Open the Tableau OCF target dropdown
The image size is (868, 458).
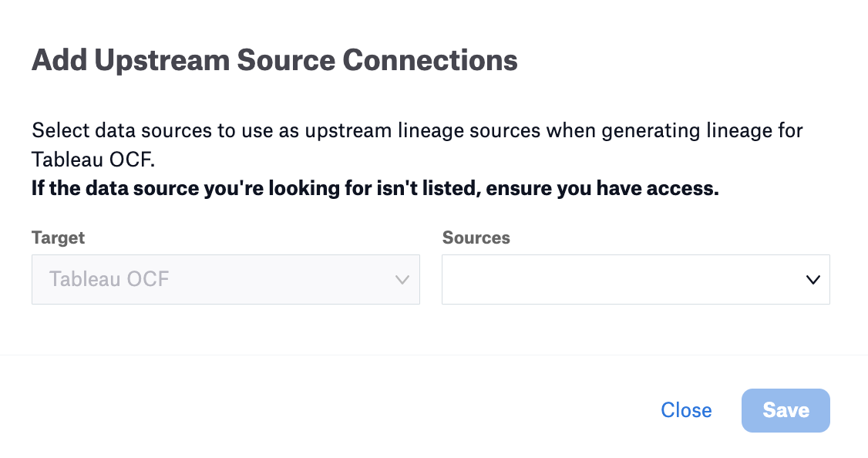click(226, 279)
